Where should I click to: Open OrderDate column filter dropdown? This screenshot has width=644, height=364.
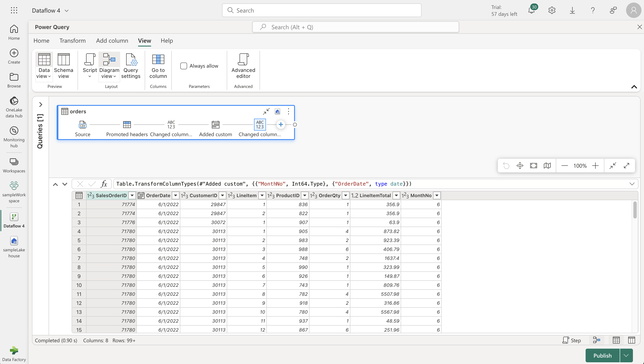pyautogui.click(x=176, y=195)
